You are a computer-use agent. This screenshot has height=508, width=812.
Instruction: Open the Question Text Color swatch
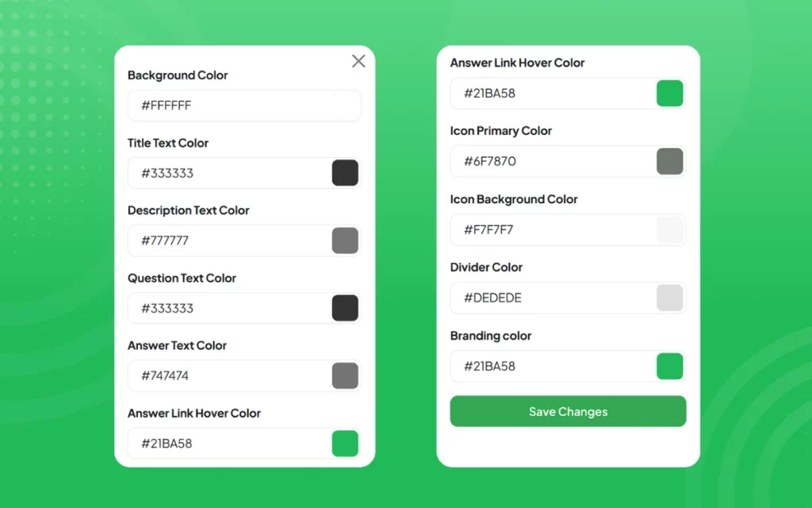(x=345, y=308)
